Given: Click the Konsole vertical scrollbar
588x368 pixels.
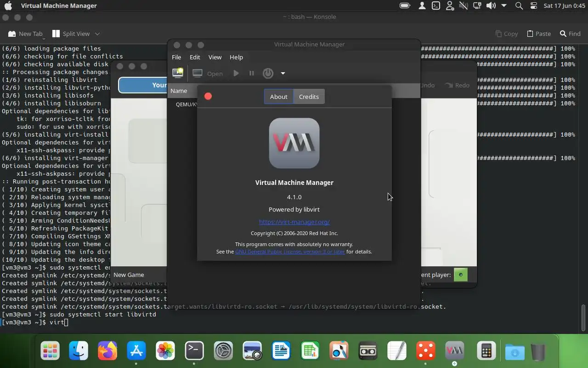Looking at the screenshot, I should coord(584,317).
